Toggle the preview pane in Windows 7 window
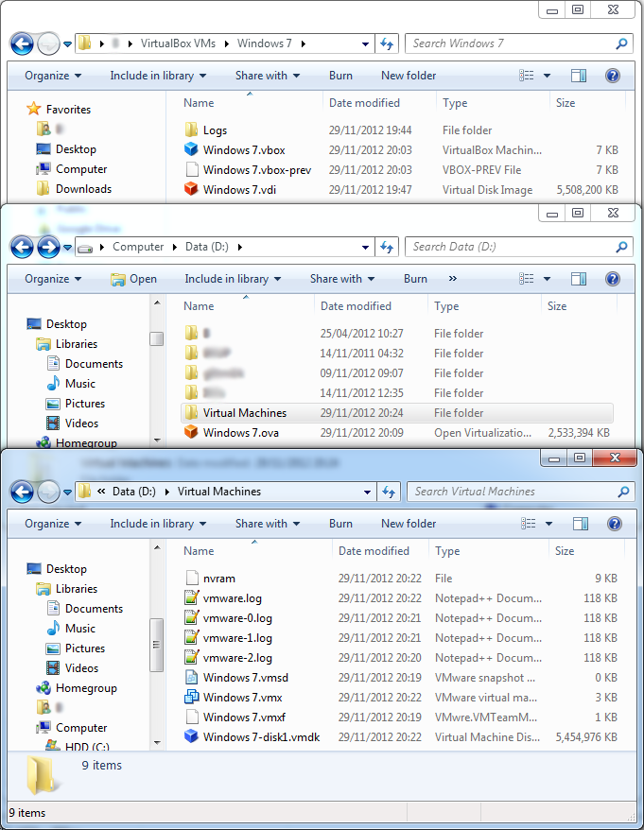 click(579, 76)
